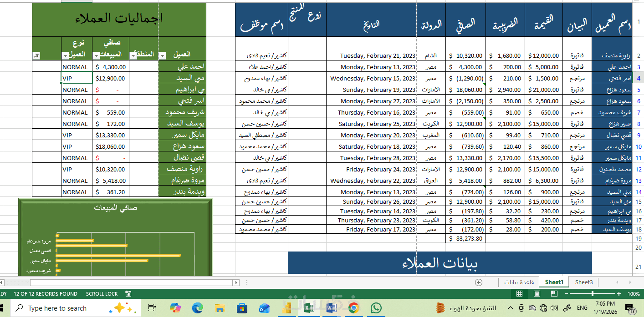Open the المنطقة column filter dropdown
The height and width of the screenshot is (317, 644).
pos(133,55)
